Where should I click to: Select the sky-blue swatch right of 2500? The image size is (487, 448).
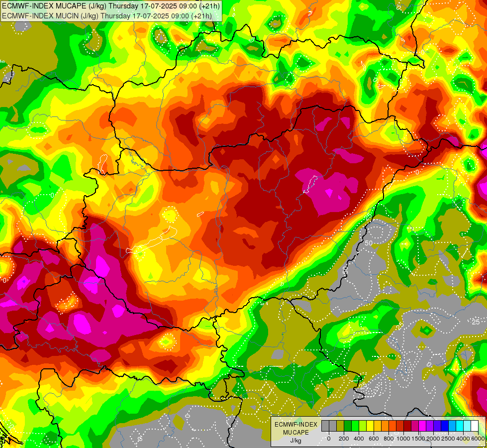[453, 426]
